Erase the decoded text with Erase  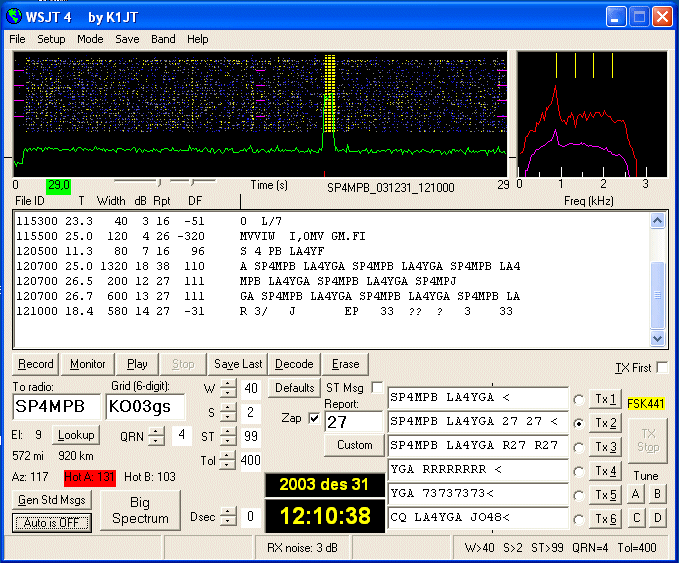[x=346, y=364]
